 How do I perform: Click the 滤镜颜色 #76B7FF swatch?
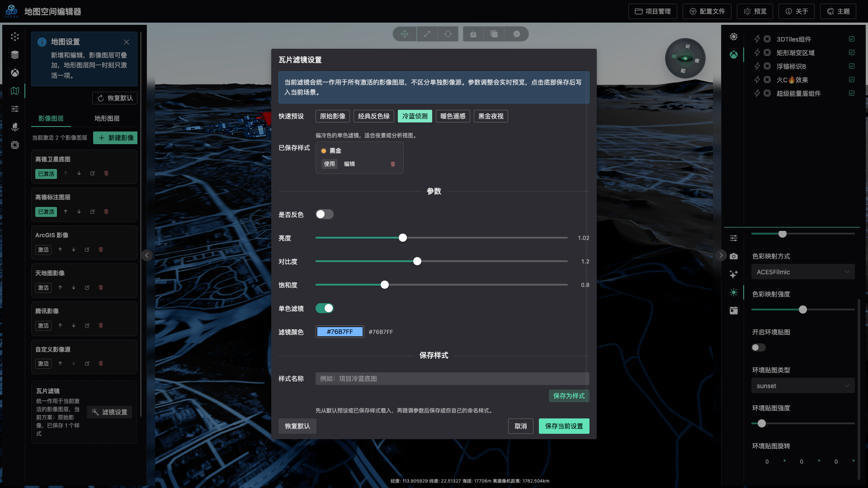pos(340,332)
